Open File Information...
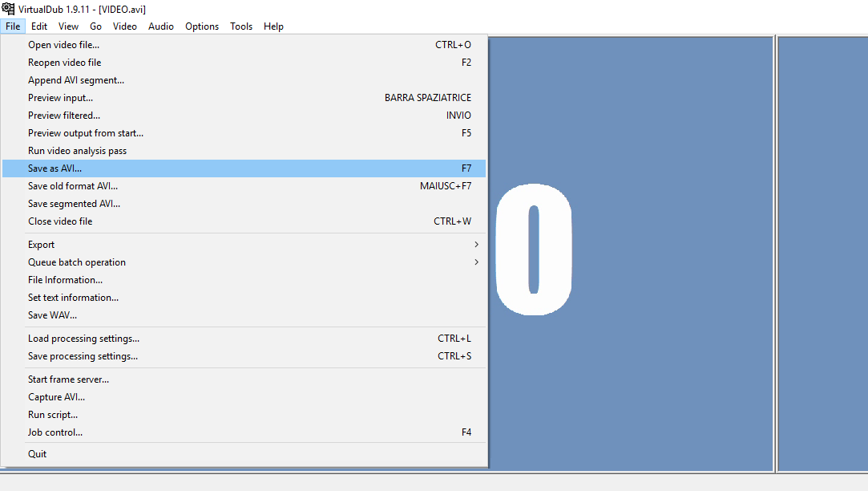868x491 pixels. (x=244, y=281)
